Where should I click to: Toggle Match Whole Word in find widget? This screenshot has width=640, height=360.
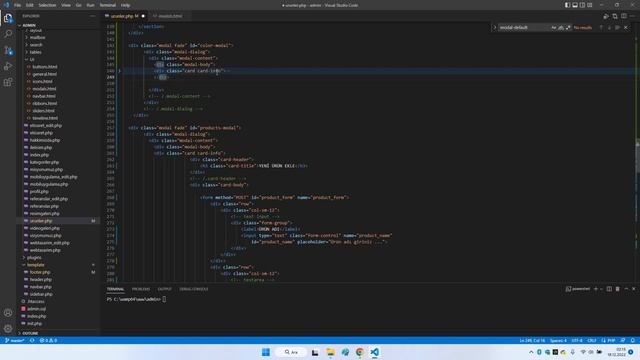[561, 27]
